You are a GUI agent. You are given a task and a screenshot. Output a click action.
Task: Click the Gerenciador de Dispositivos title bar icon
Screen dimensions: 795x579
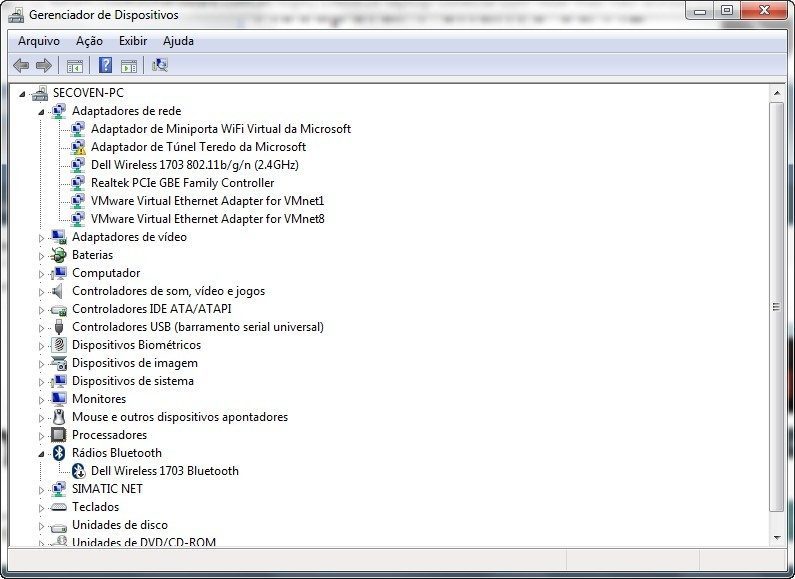click(x=16, y=15)
